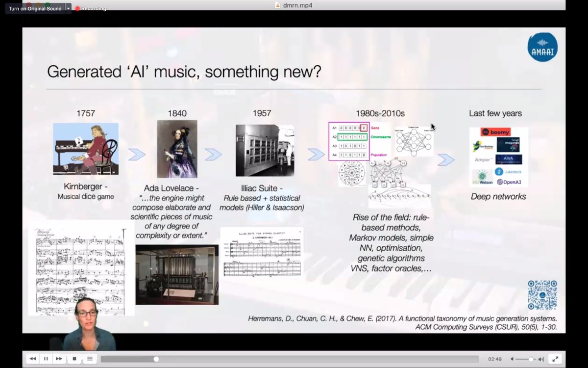Click the elapsed time 02:48
The image size is (588, 368).
(495, 359)
